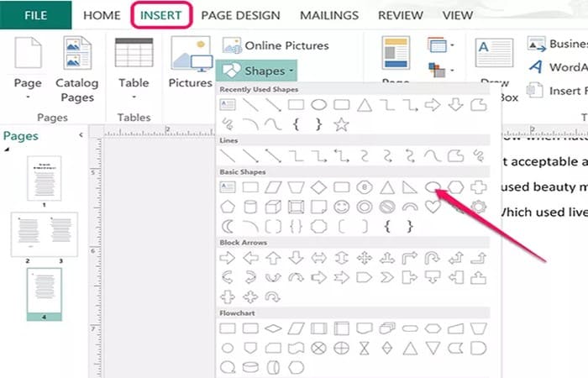
Task: Select the Bevel shape
Action: [296, 207]
